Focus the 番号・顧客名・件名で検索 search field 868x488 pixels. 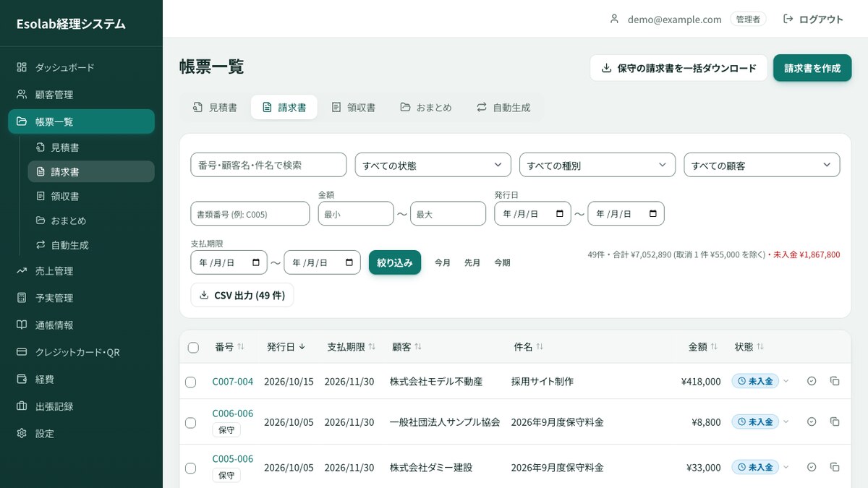(268, 165)
